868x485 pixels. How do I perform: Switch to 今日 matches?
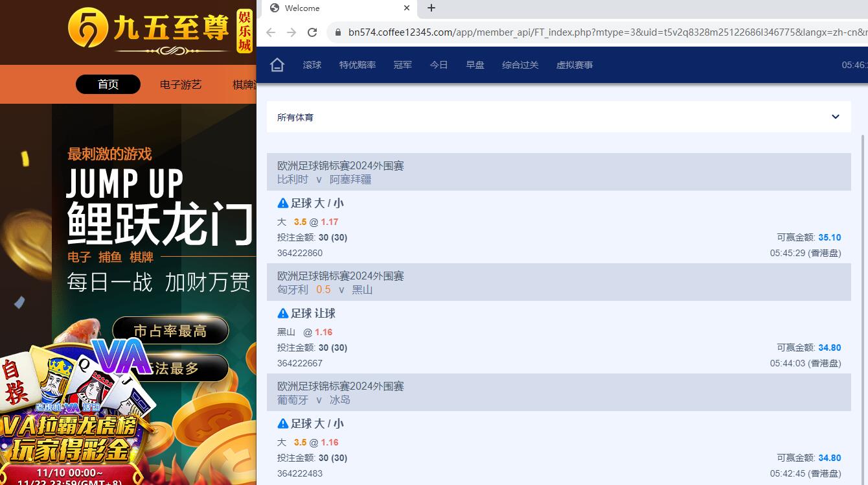click(439, 65)
